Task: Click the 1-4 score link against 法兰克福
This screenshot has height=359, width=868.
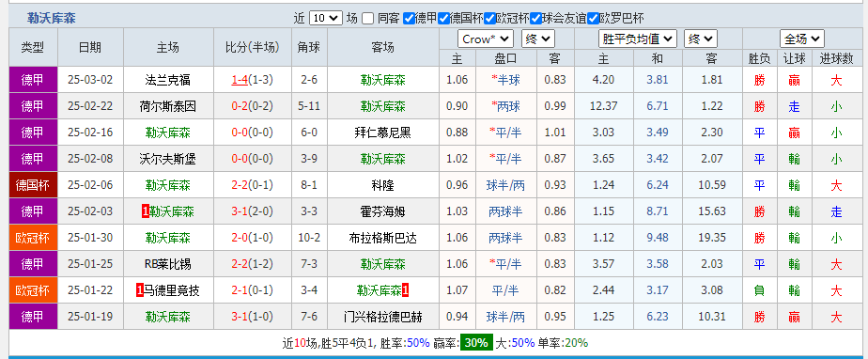Action: click(240, 80)
